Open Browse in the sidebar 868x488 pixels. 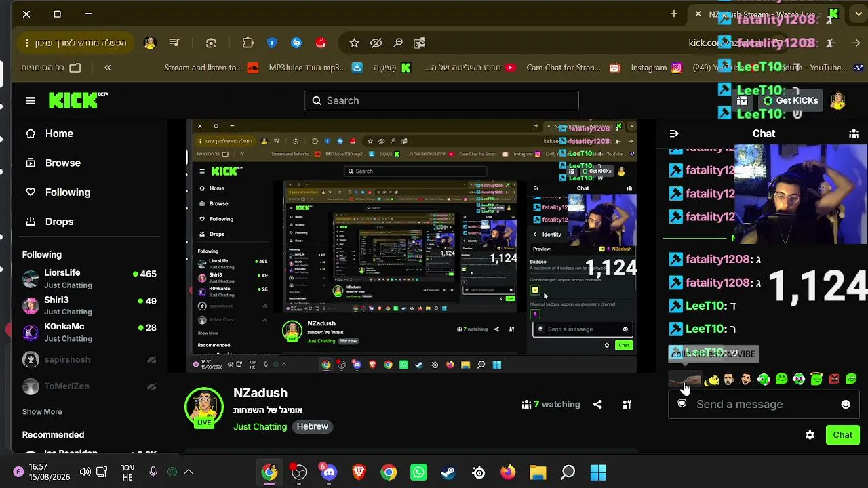(x=62, y=163)
